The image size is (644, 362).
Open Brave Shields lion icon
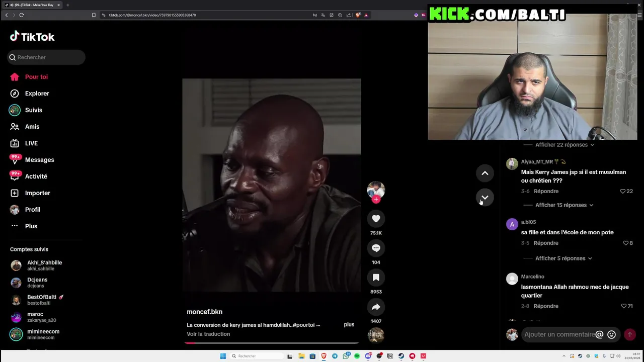pos(358,15)
